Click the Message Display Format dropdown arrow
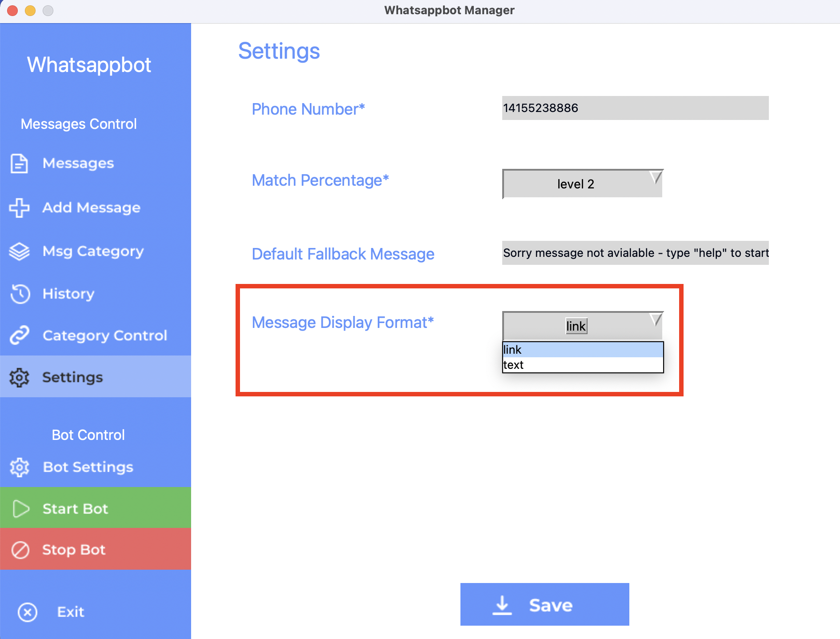 coord(656,319)
